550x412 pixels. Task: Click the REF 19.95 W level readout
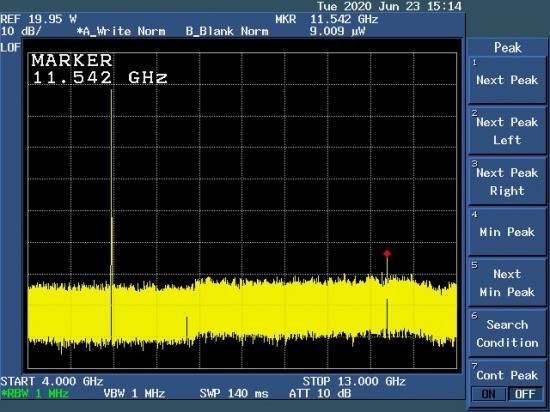click(x=39, y=19)
